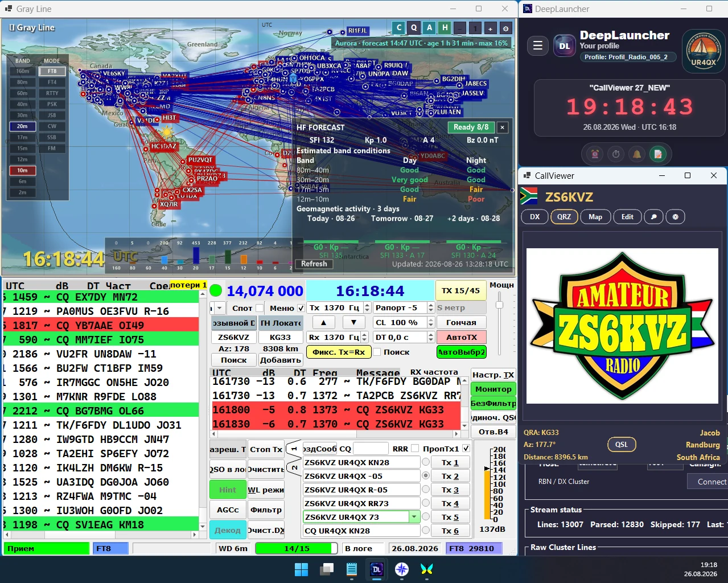This screenshot has height=583, width=728.
Task: Adjust the Rx 1370 Гц spinner arrows
Action: [x=365, y=337]
